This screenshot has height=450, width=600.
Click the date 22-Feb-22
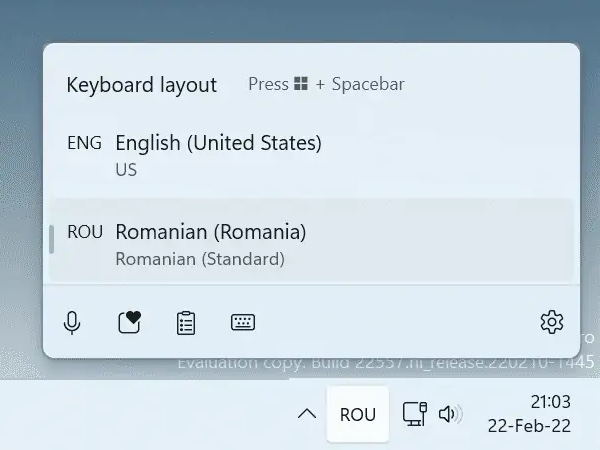pos(529,426)
